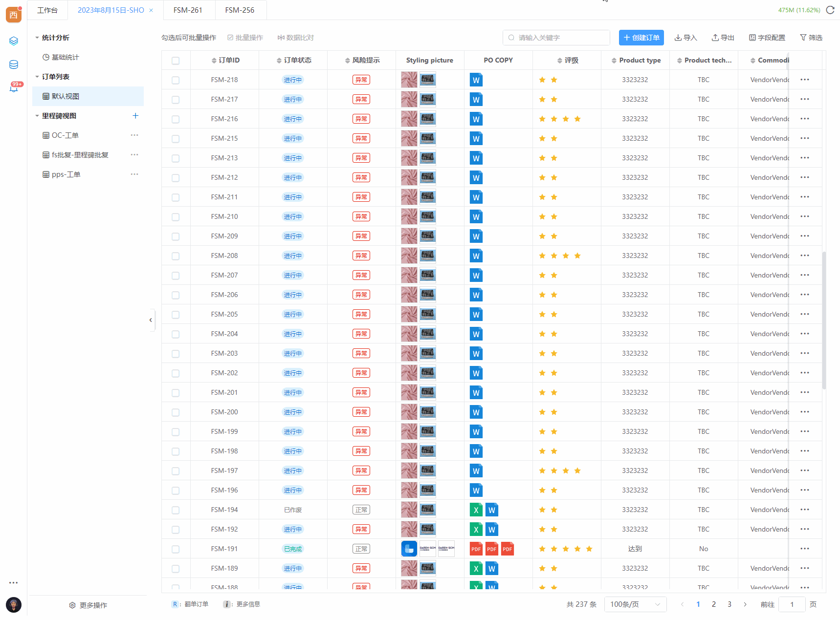
Task: Check the box for order FSM-216
Action: pyautogui.click(x=176, y=119)
